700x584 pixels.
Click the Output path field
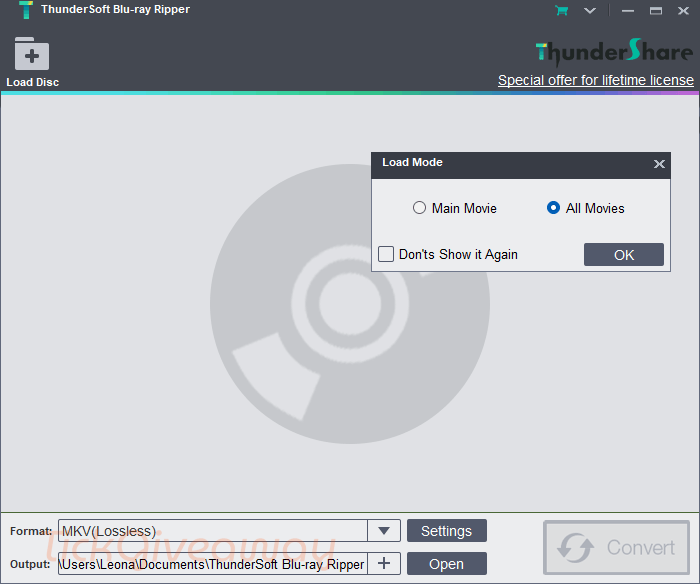pos(213,564)
